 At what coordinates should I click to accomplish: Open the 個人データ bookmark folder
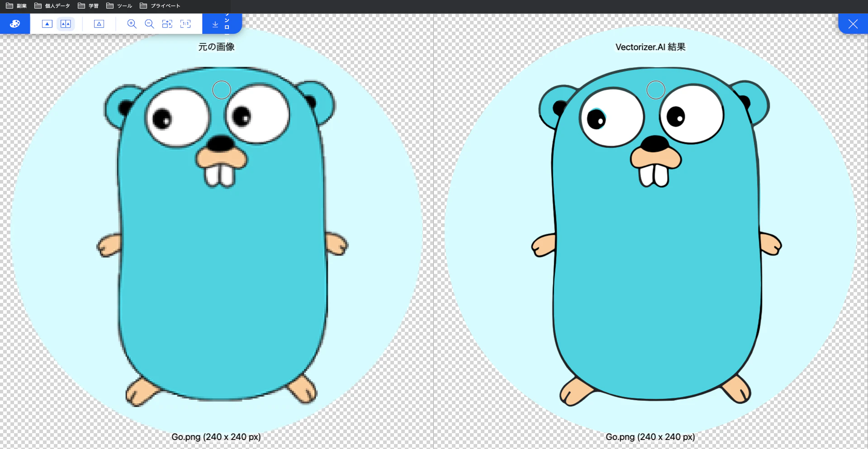pos(52,6)
